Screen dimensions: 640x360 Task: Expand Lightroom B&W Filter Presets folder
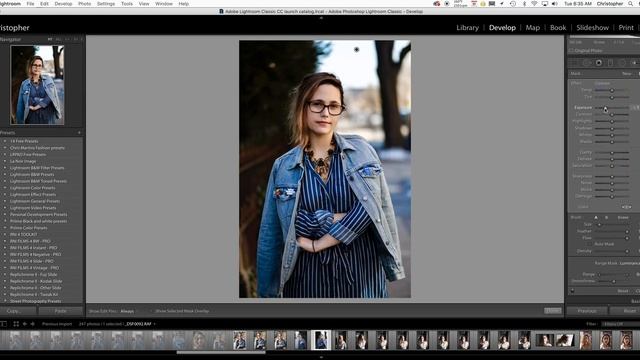click(5, 168)
